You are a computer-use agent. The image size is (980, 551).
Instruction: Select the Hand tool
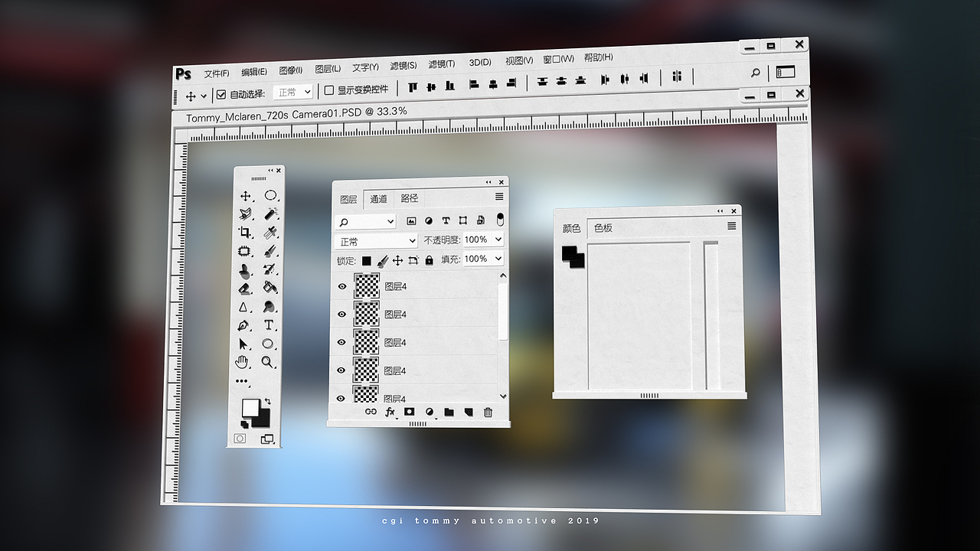(x=243, y=362)
